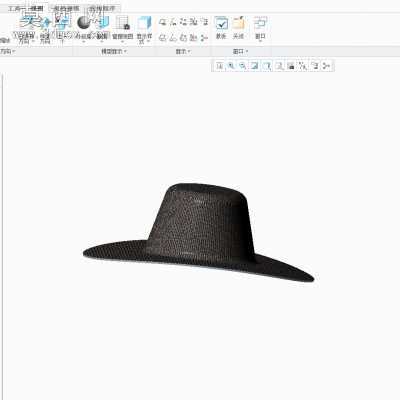Expand the 模型显示 group overflow
The width and height of the screenshot is (400, 400).
(x=125, y=51)
